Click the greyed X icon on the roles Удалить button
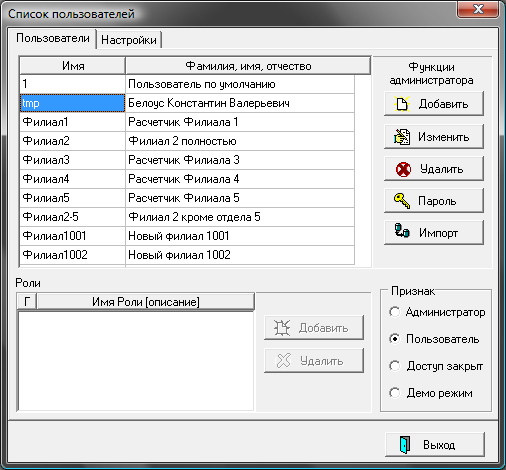 (x=284, y=361)
